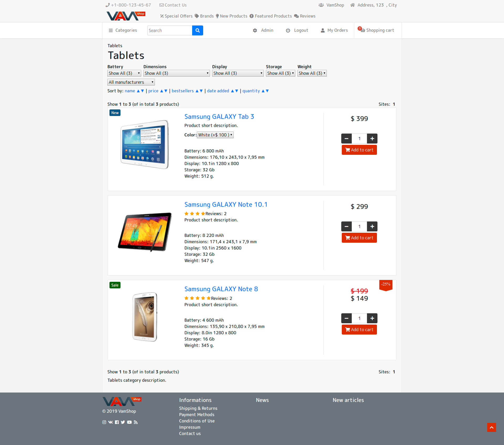
Task: Open the Battery filter dropdown
Action: [124, 73]
